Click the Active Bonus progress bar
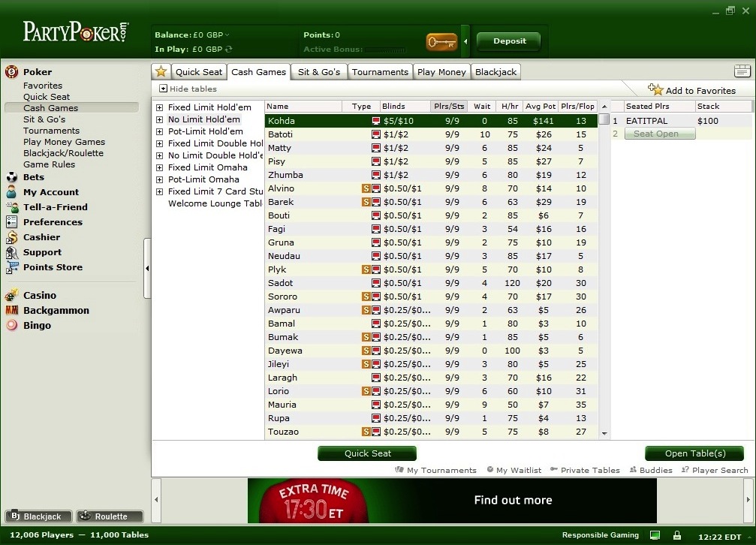756x545 pixels. 386,50
